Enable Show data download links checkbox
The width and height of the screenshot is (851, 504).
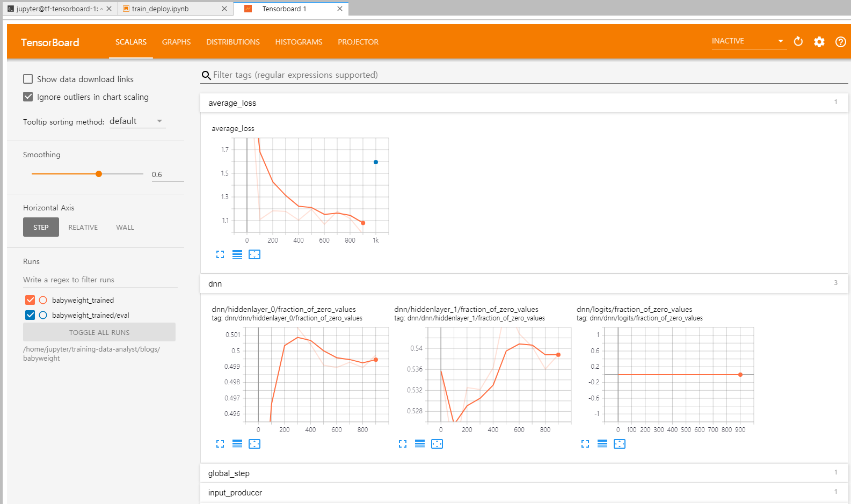[x=28, y=79]
